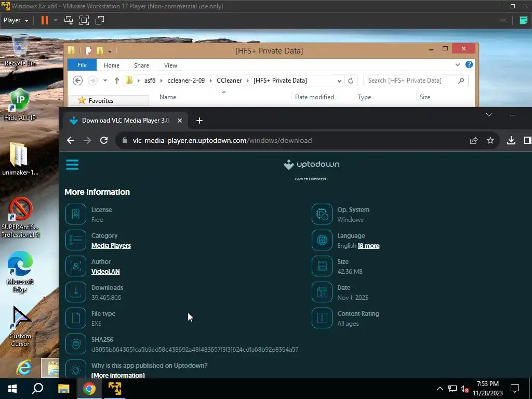Click the File type icon

click(x=76, y=318)
